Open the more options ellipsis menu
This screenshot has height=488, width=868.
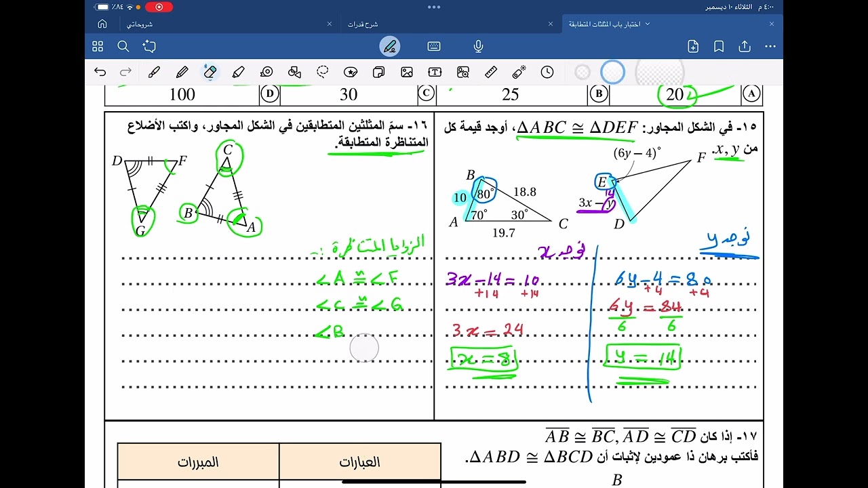pyautogui.click(x=770, y=46)
